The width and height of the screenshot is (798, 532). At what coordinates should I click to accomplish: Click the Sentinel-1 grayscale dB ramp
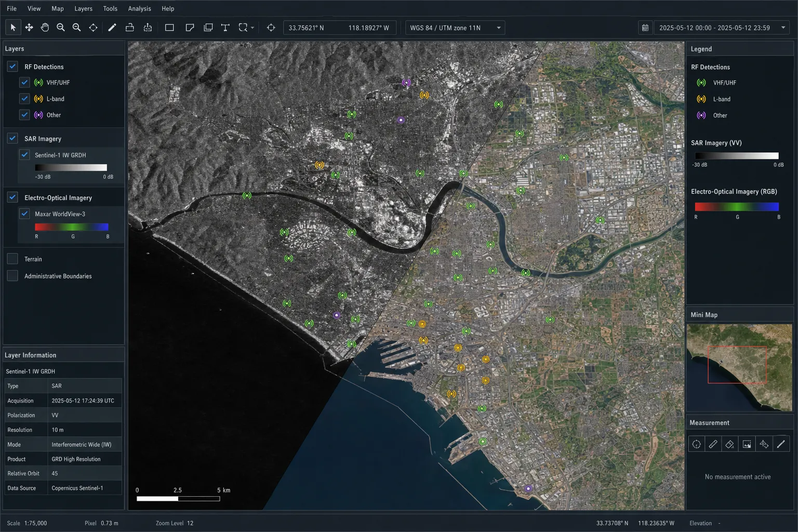[71, 167]
